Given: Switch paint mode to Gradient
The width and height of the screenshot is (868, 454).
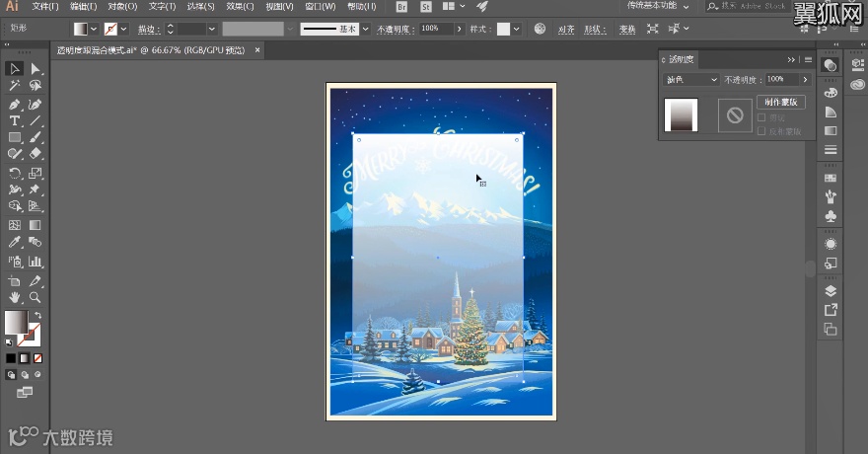Looking at the screenshot, I should 25,358.
